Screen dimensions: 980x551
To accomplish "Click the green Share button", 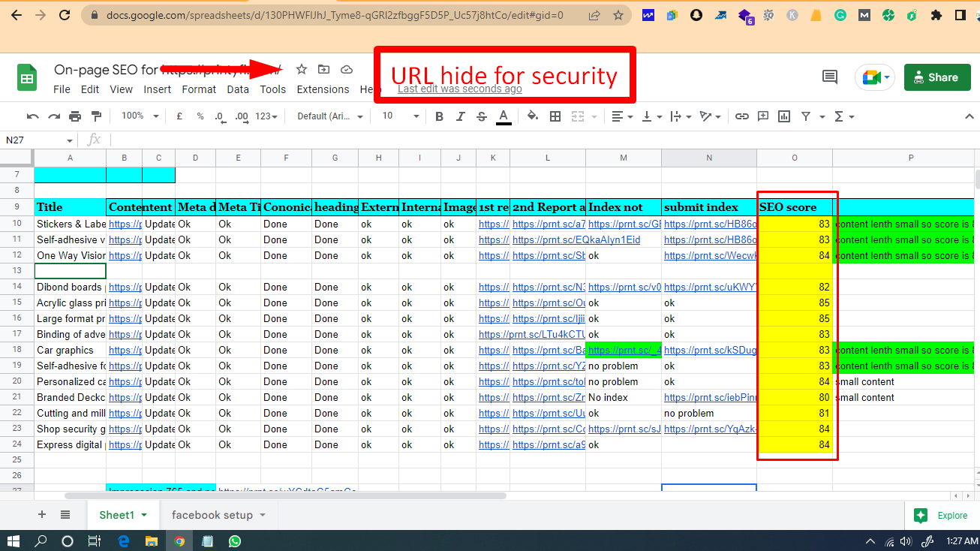I will 936,77.
